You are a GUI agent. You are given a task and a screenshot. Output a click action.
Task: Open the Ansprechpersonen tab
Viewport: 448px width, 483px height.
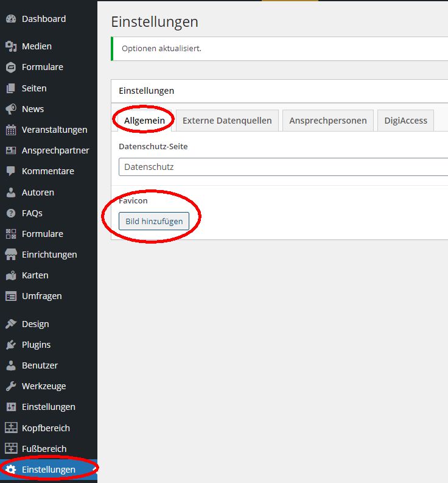point(327,121)
